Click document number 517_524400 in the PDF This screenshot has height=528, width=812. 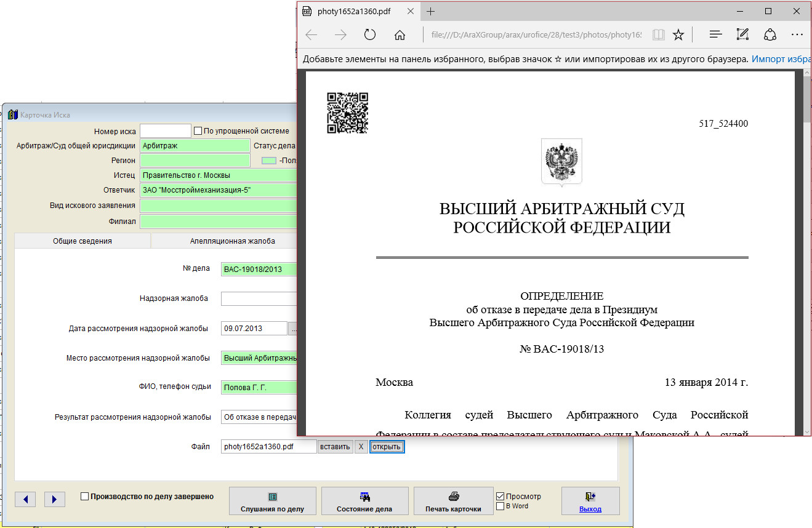click(x=723, y=124)
